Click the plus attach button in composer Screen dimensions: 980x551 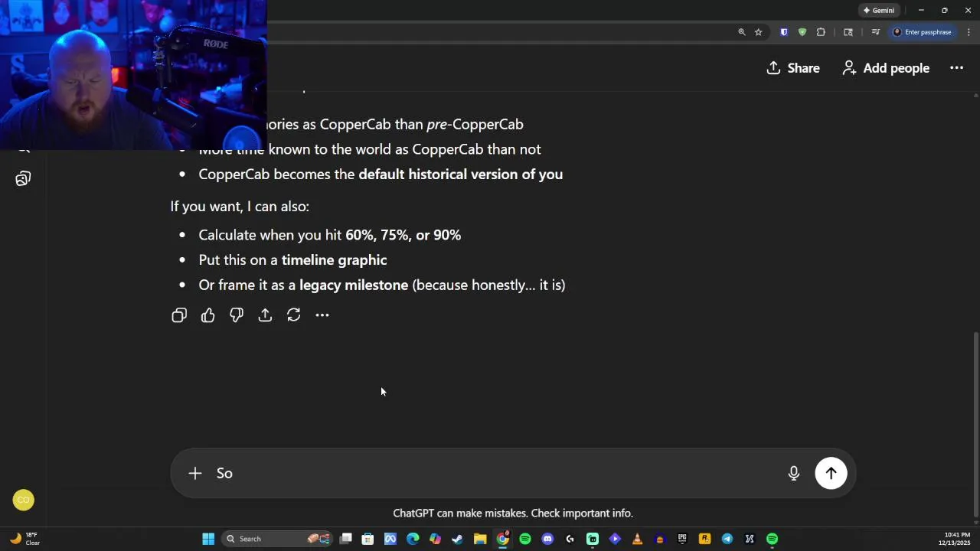coord(195,473)
